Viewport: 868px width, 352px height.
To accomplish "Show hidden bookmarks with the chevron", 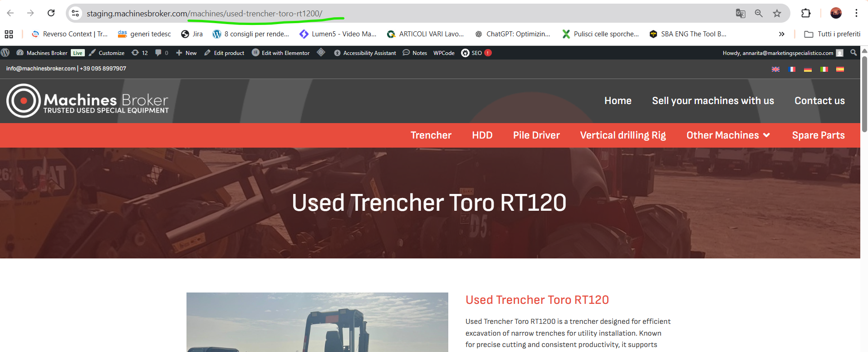I will tap(781, 34).
